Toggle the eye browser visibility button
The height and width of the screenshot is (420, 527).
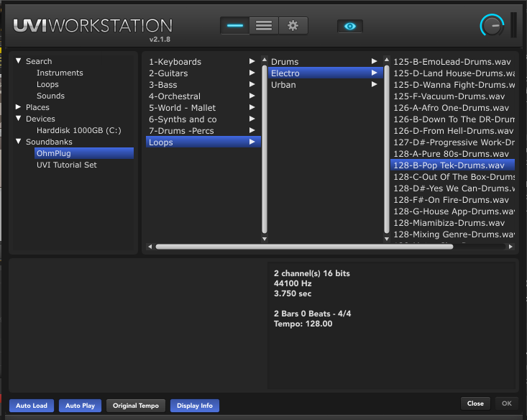(x=350, y=26)
